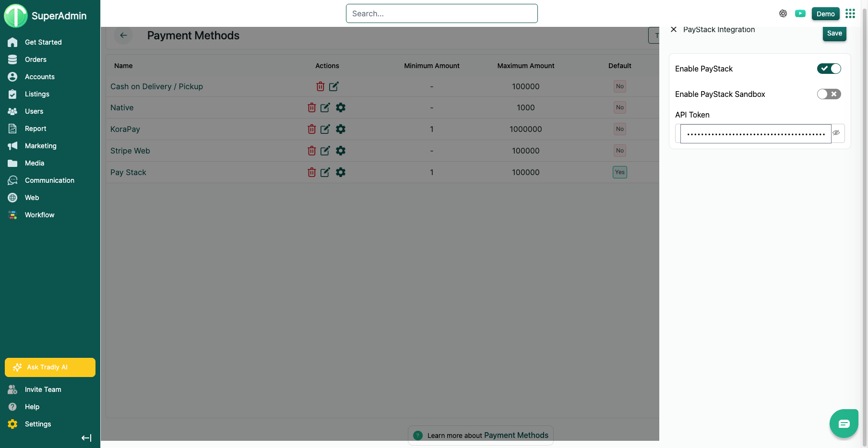Open the Settings sidebar menu

coord(37,424)
